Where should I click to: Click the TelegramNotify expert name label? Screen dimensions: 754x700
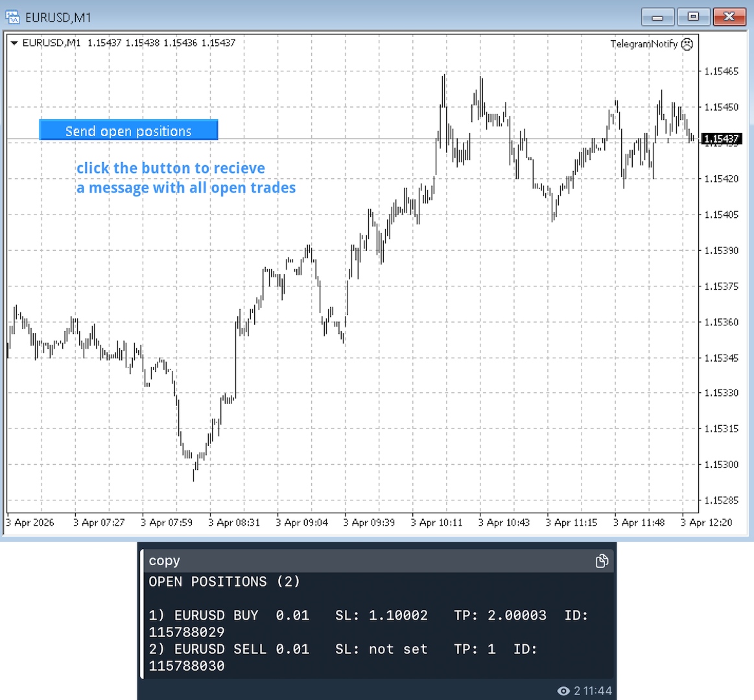click(644, 44)
